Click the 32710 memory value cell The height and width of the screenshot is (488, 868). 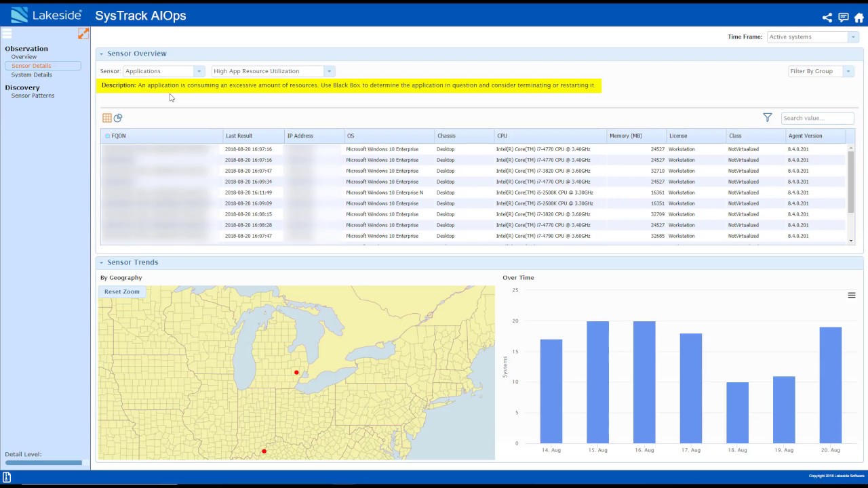coord(636,171)
